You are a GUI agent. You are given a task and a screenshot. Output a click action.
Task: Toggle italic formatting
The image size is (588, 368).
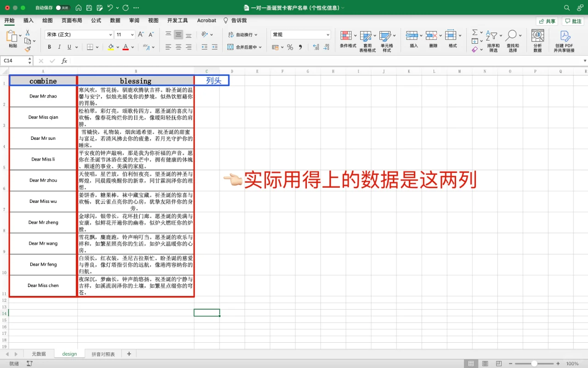pos(59,47)
